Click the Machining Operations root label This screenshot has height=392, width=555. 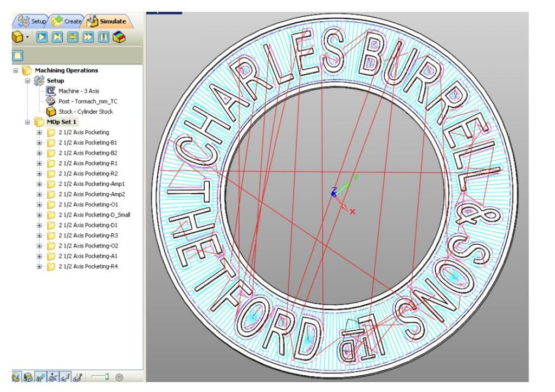67,70
